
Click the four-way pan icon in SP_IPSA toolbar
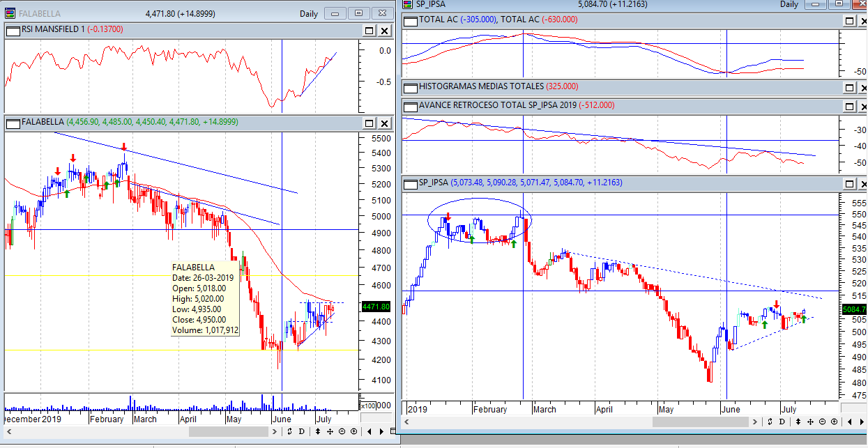click(810, 422)
